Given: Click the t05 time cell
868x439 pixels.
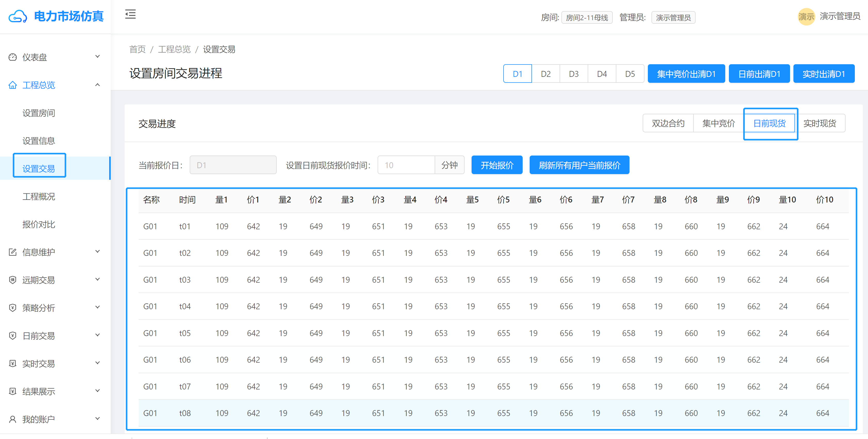Looking at the screenshot, I should (x=185, y=333).
